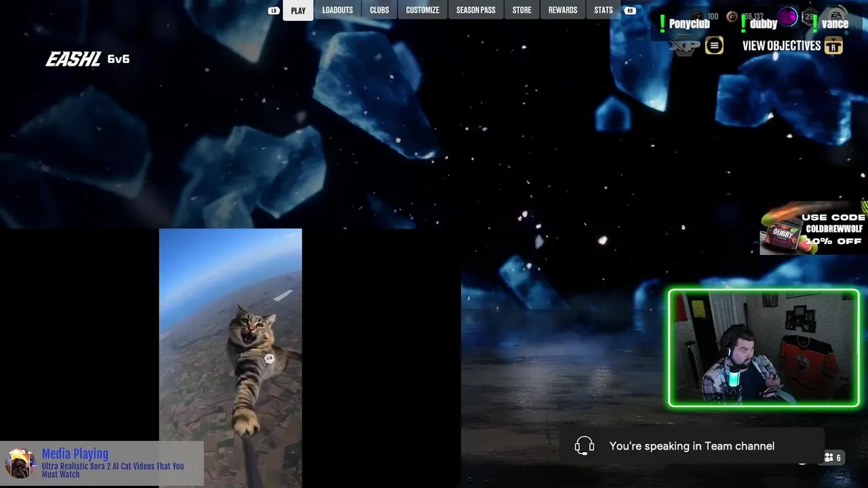868x488 pixels.
Task: Click the P points currency icon
Action: tap(697, 16)
